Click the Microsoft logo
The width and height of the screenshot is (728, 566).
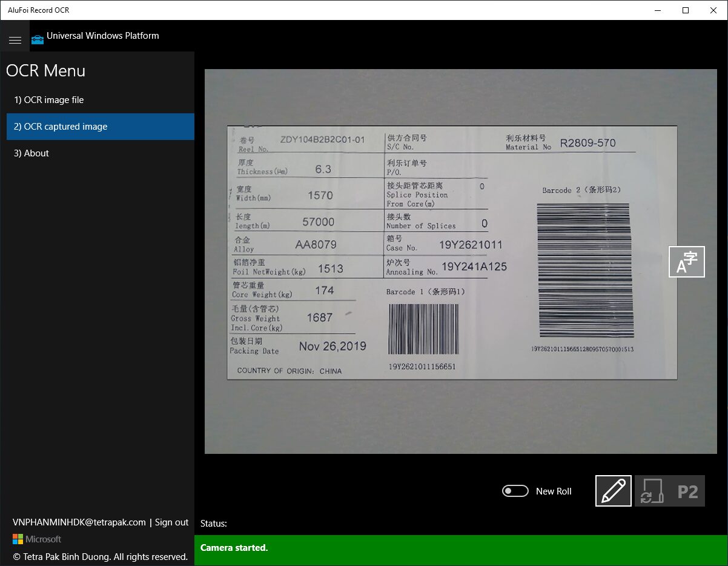(37, 539)
